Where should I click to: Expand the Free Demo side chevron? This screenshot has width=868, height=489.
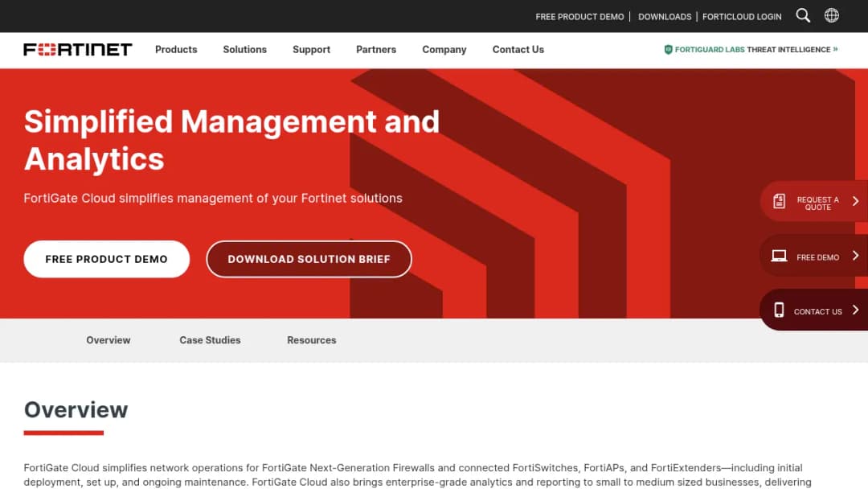tap(855, 255)
